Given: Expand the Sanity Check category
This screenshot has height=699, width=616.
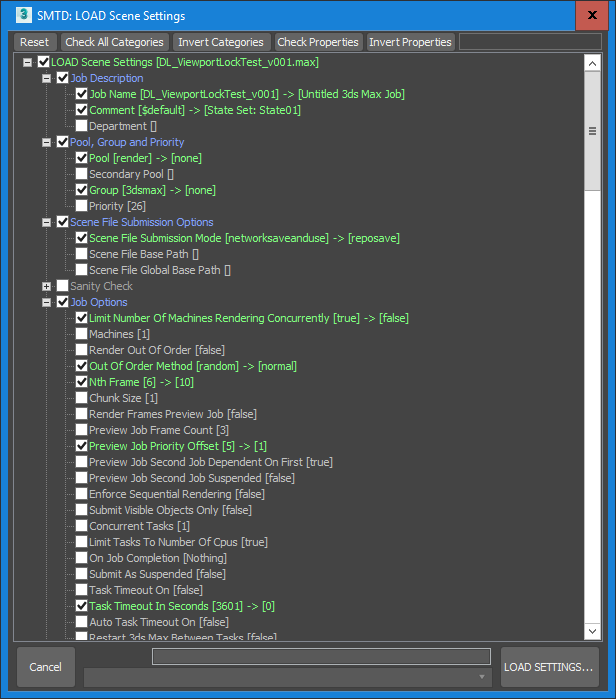Looking at the screenshot, I should (x=46, y=287).
